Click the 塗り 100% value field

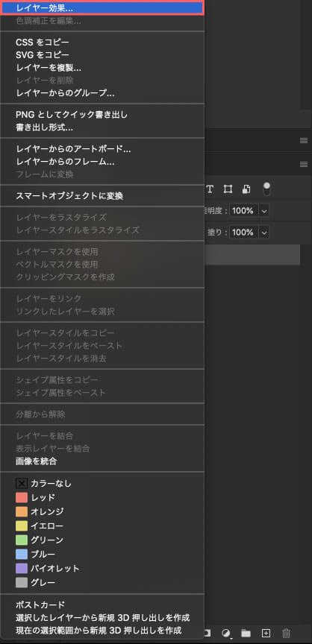[x=244, y=233]
